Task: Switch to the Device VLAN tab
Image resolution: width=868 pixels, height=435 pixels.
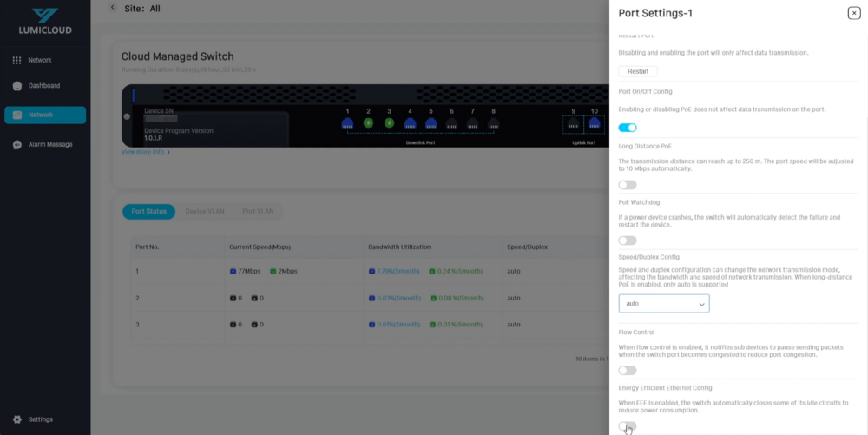Action: [x=205, y=212]
